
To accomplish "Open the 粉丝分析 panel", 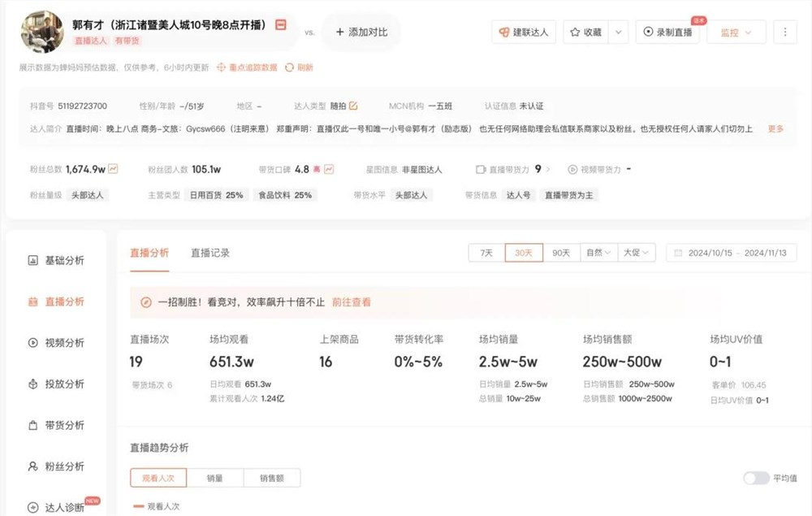I will tap(55, 466).
